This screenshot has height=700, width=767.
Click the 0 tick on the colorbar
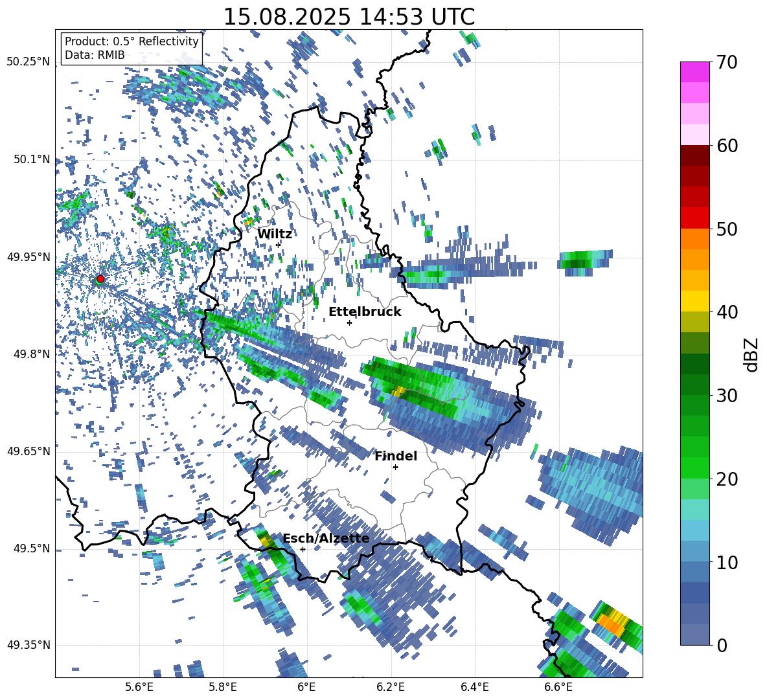pos(721,645)
